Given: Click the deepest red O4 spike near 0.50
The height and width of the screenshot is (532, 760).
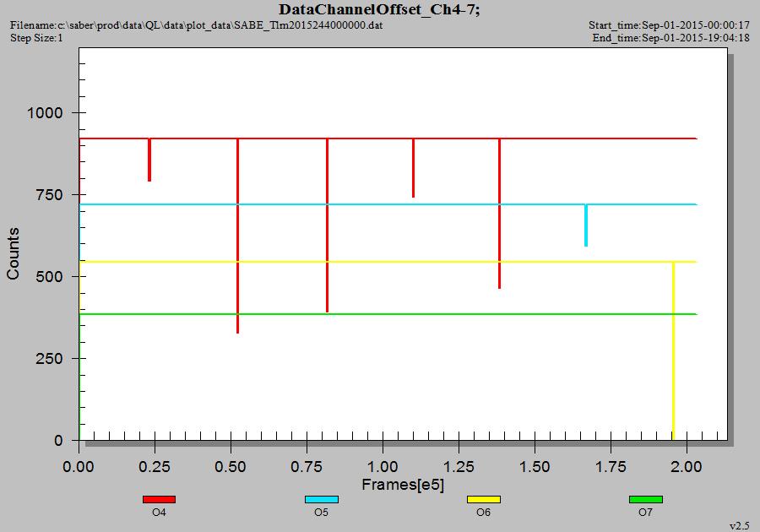Looking at the screenshot, I should click(237, 236).
